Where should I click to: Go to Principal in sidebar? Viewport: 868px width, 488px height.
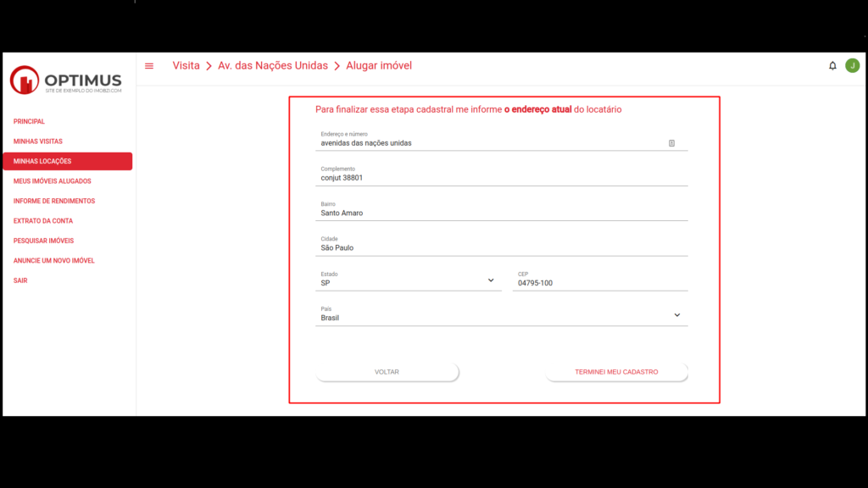click(x=29, y=122)
